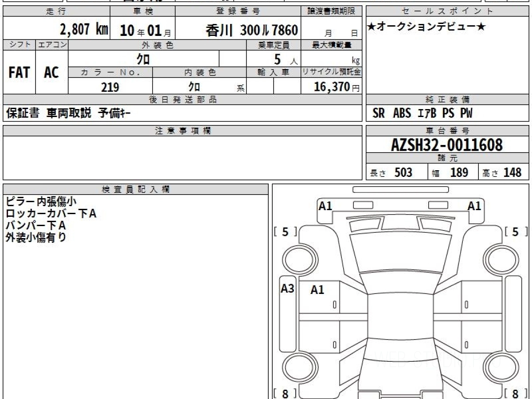Screen dimensions: 532x399
Task: Select inspector note バンパー下A
Action: (x=36, y=225)
